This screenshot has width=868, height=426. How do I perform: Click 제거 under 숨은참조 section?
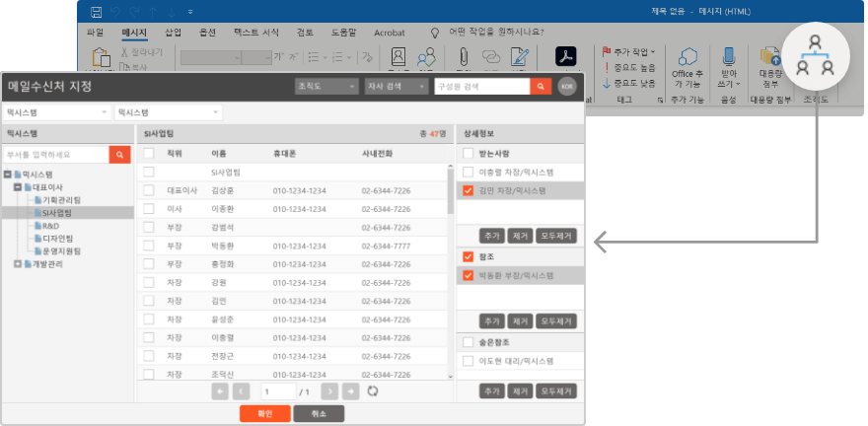point(520,391)
